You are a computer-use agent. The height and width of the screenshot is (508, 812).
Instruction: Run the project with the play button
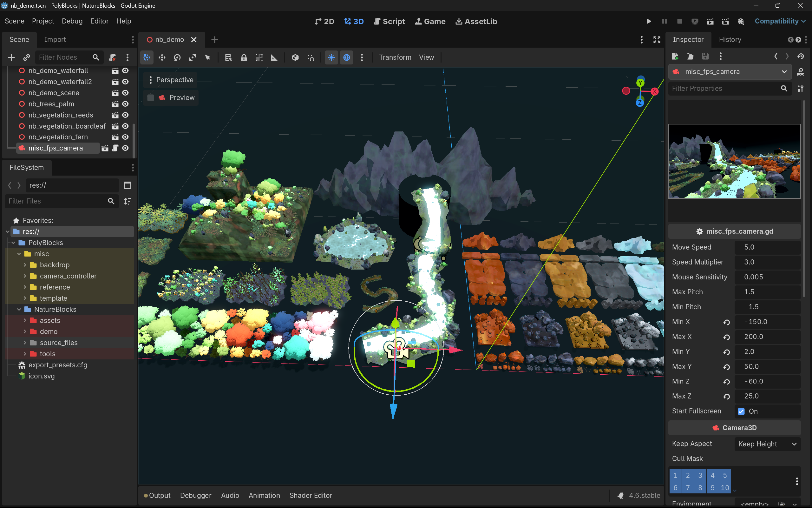pyautogui.click(x=649, y=21)
